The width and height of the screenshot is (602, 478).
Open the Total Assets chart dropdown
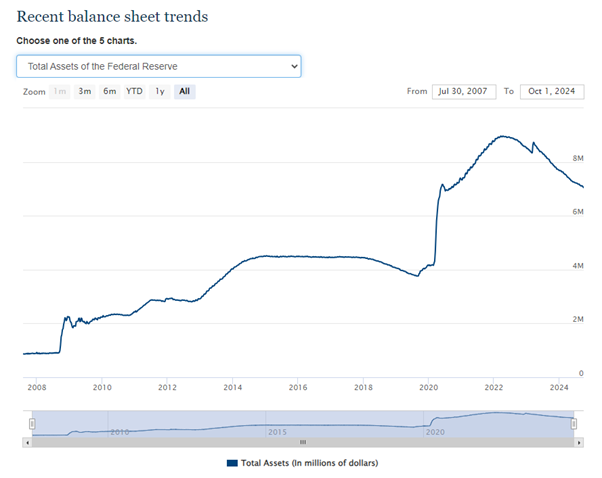tap(158, 66)
